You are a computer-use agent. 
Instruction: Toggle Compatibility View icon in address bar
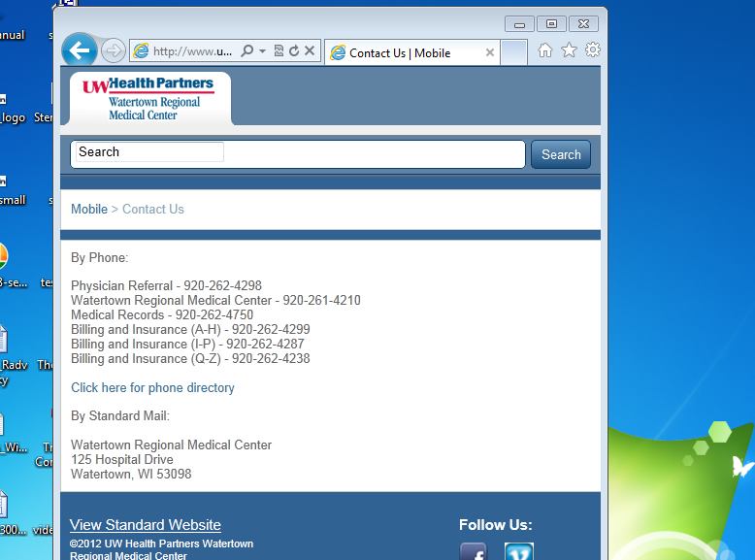[x=279, y=51]
